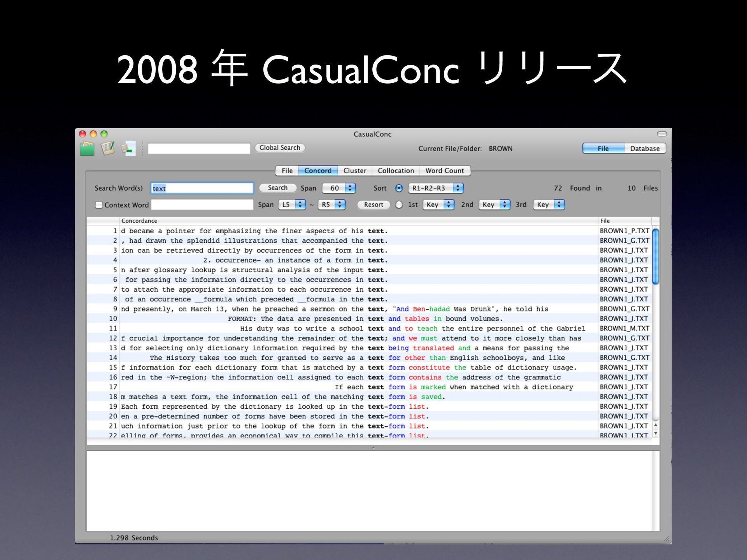Image resolution: width=747 pixels, height=560 pixels.
Task: Click the scroll up arrow in concordance list
Action: tap(656, 425)
